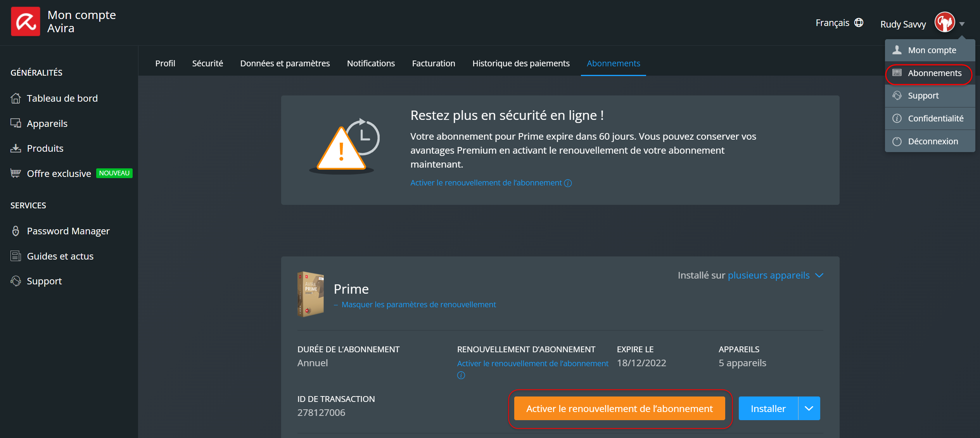Click banner Activer le renouvellement link
Screen dimensions: 980x438
click(486, 183)
